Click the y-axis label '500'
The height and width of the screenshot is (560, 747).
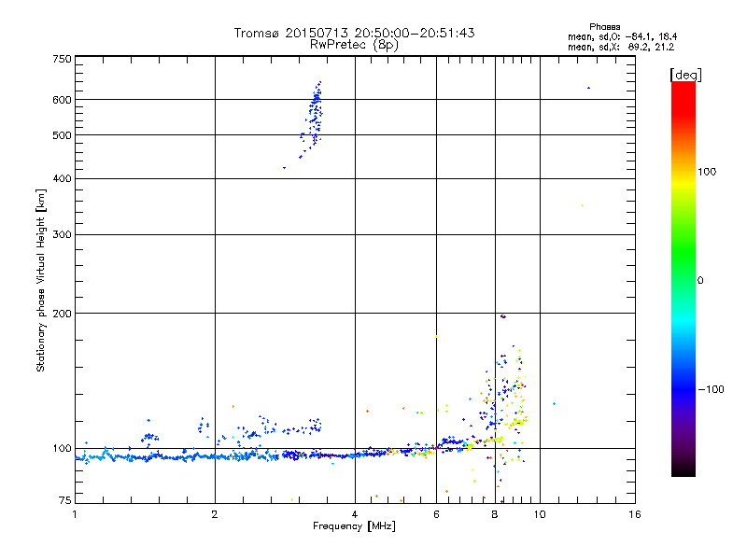62,135
